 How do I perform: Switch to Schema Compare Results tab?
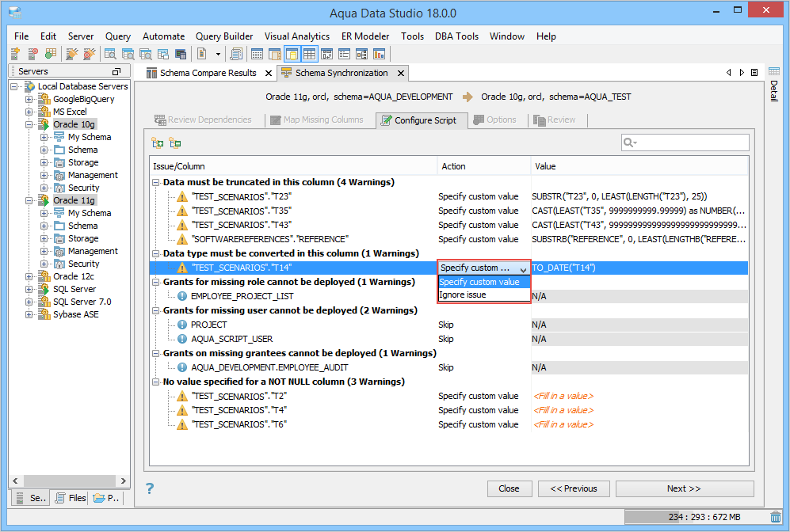[208, 73]
